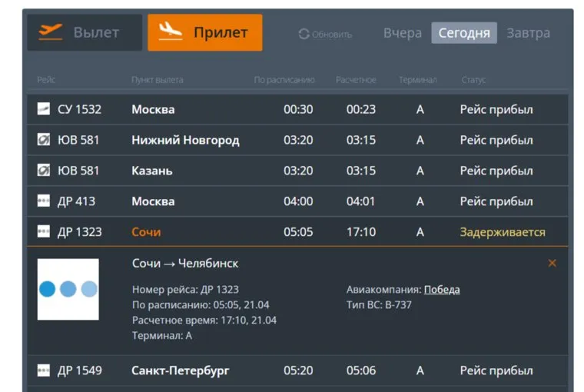
Task: Select the Сегодня day filter
Action: (x=464, y=33)
